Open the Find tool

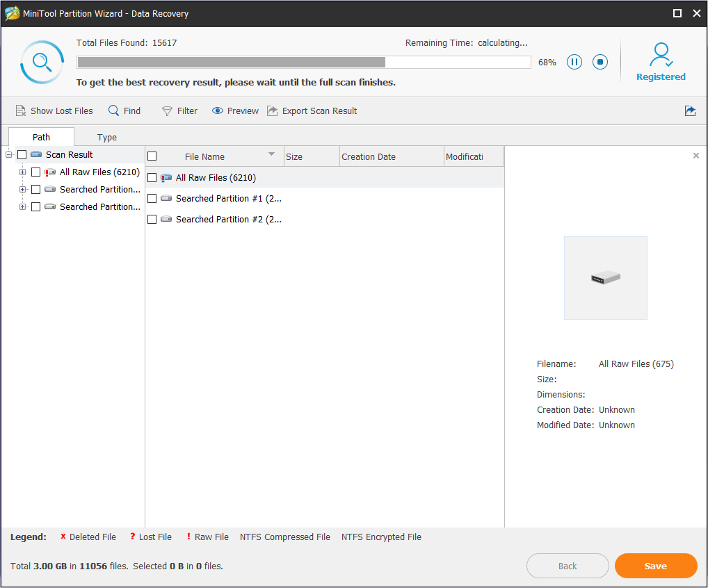coord(124,111)
